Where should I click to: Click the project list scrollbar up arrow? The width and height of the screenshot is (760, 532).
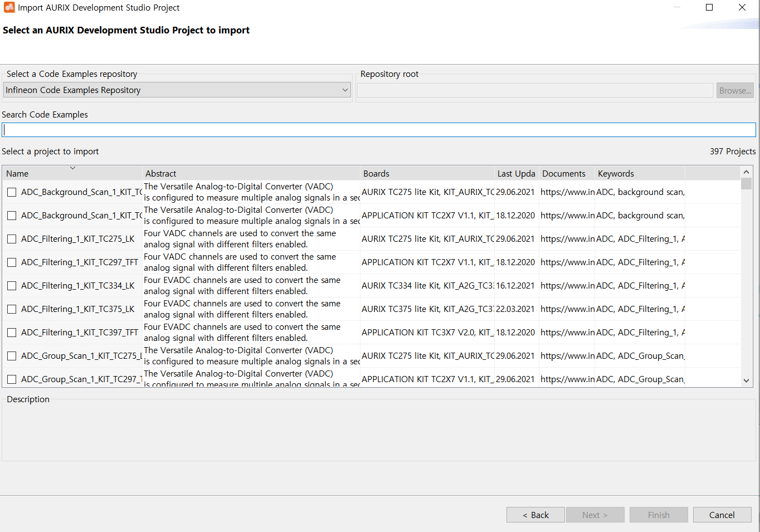(x=747, y=172)
